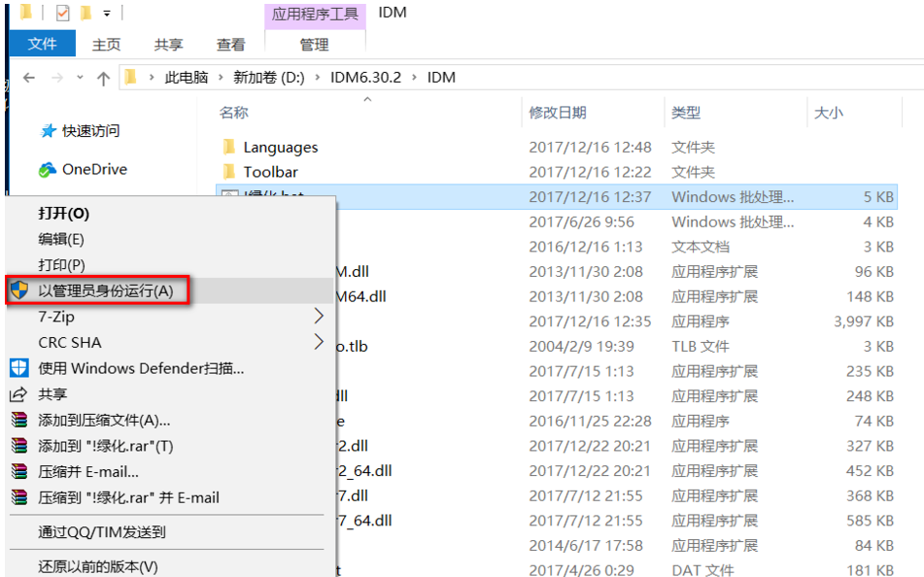The width and height of the screenshot is (924, 577).
Task: Click the DAT 文件 type cell
Action: click(x=702, y=570)
